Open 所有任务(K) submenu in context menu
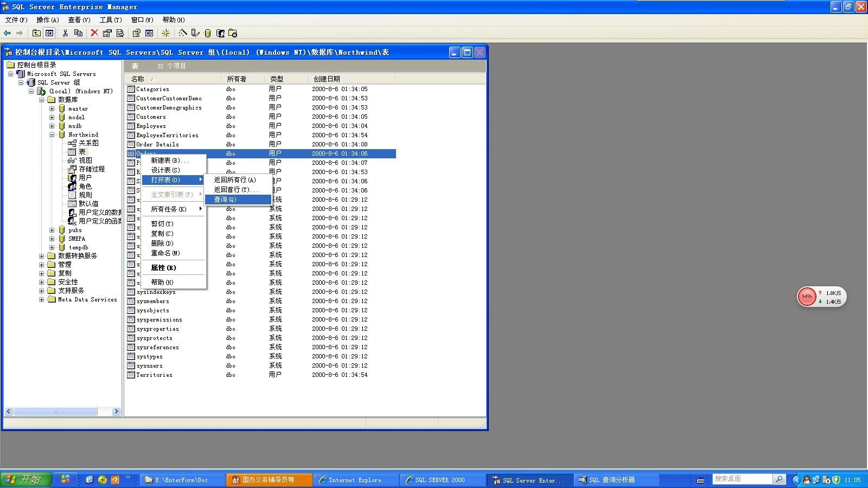Image resolution: width=868 pixels, height=488 pixels. tap(174, 209)
